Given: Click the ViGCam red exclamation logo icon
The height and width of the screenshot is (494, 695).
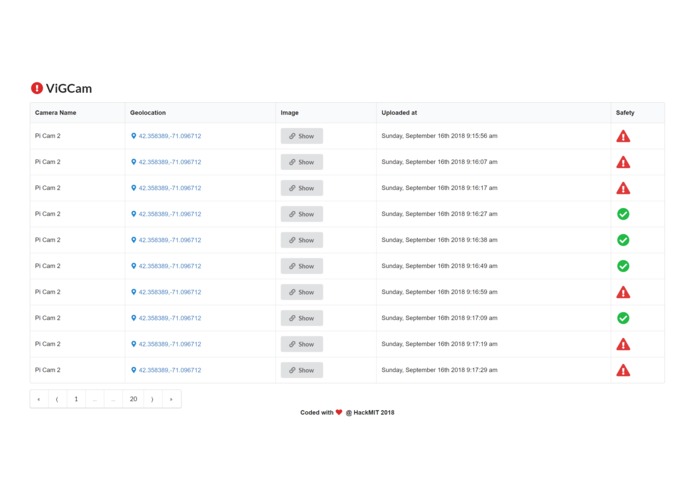Looking at the screenshot, I should click(x=37, y=88).
